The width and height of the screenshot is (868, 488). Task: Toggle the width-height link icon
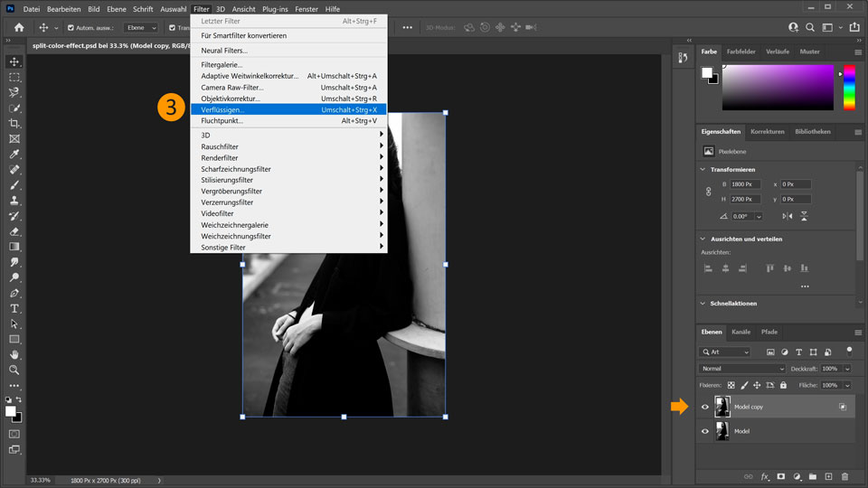click(709, 192)
